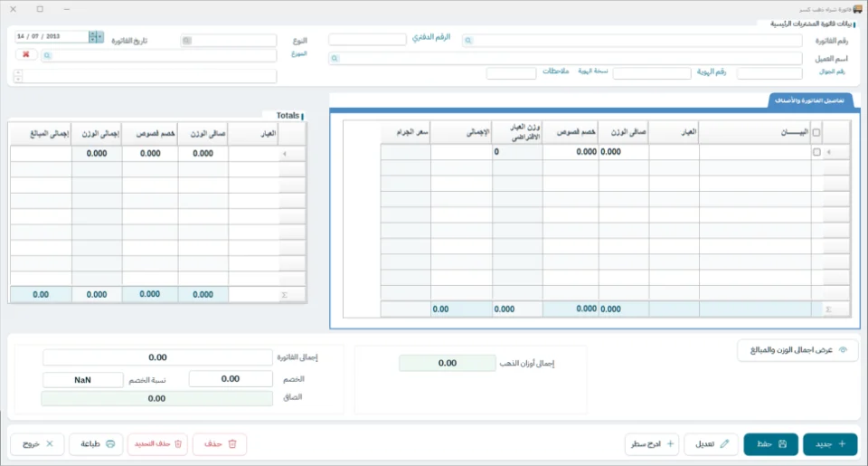Screen dimensions: 868x466
Task: Click the blue الرقم الدفتري label link
Action: click(431, 37)
